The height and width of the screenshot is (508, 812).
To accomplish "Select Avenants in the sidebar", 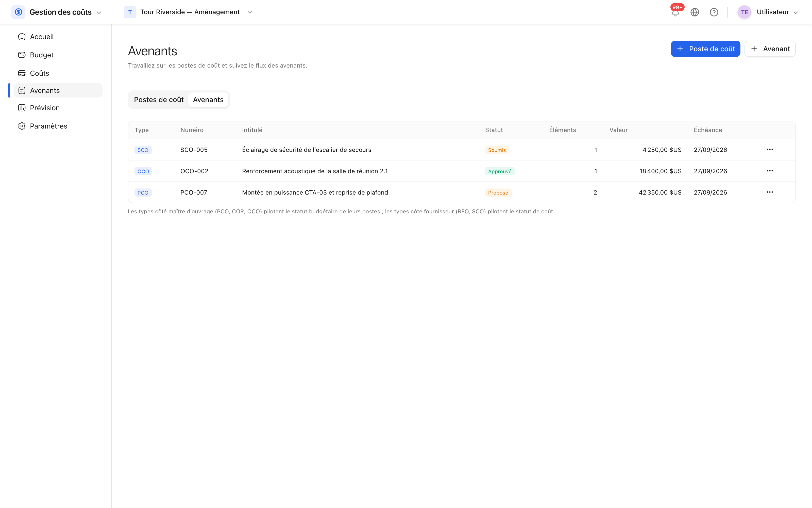I will click(x=58, y=90).
